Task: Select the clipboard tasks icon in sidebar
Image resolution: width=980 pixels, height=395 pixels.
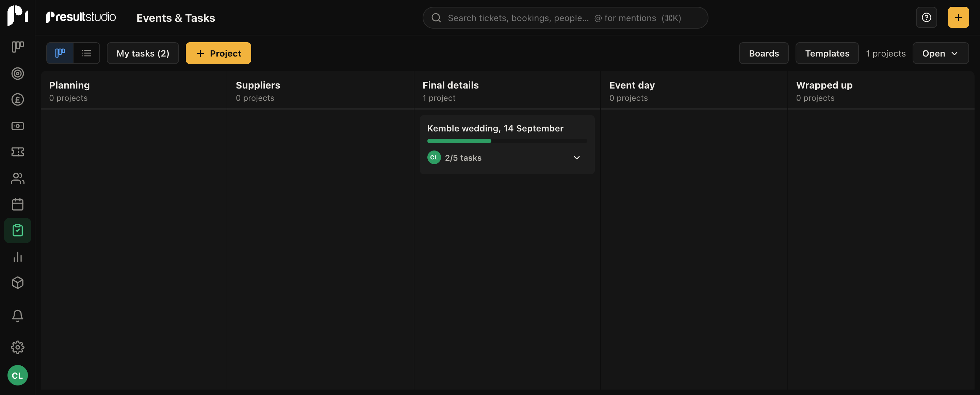Action: [17, 230]
